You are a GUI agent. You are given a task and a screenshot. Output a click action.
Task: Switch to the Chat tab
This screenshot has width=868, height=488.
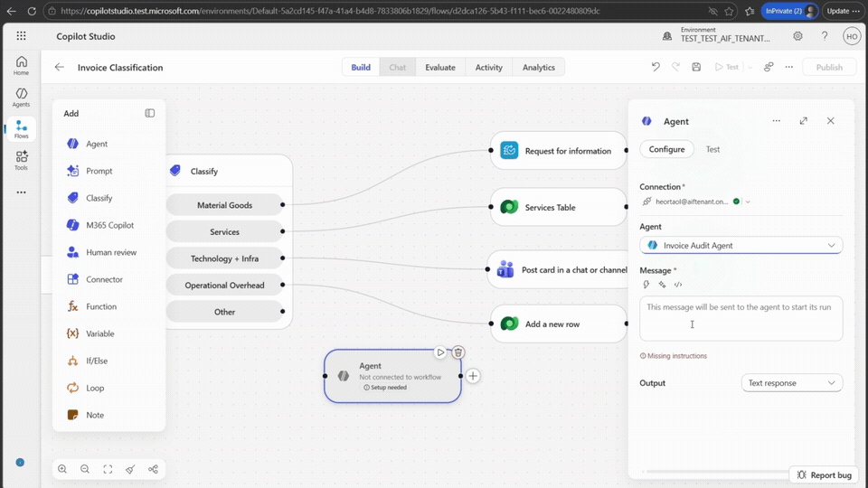(398, 68)
